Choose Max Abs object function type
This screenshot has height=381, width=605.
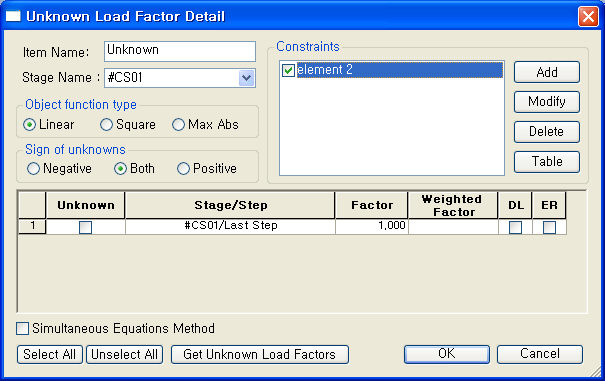[x=178, y=125]
